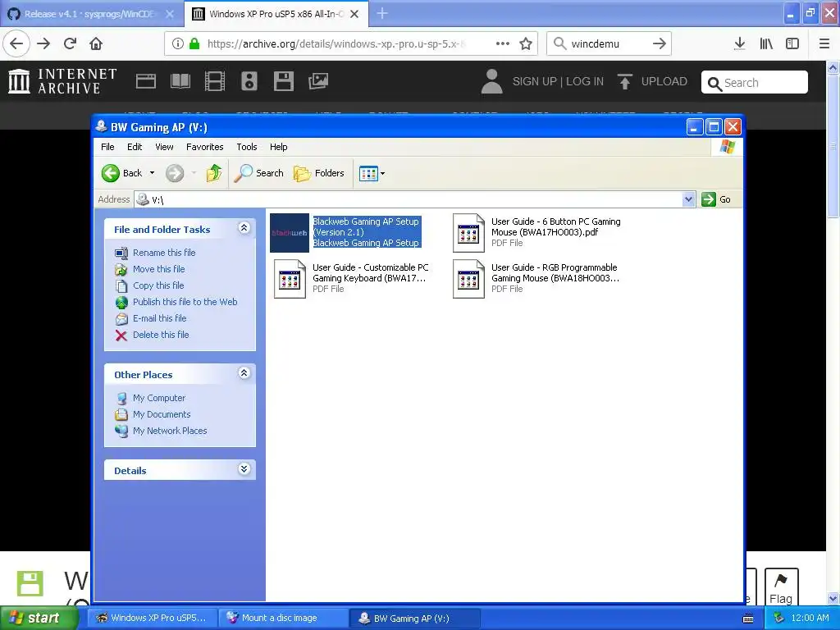Open the Help menu in Explorer
Viewport: 840px width, 630px height.
click(278, 147)
